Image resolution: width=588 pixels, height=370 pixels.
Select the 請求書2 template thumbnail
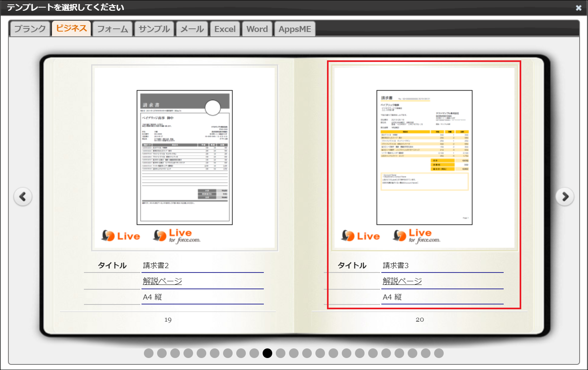[185, 157]
